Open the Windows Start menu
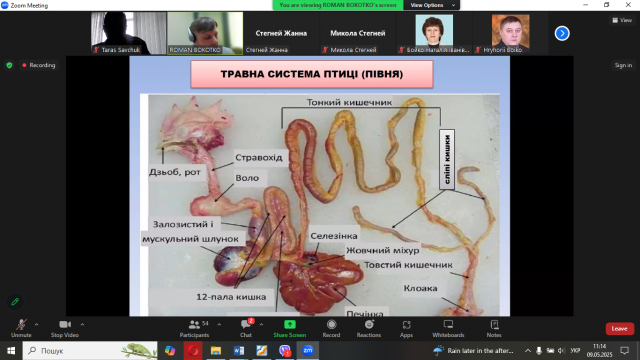 pyautogui.click(x=11, y=351)
